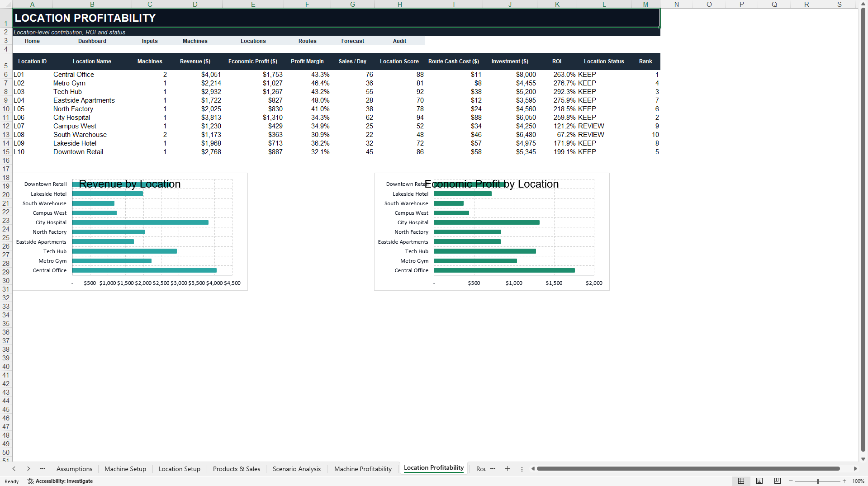Screen dimensions: 868x486
Task: Open the Scenario Analysis sheet tab
Action: click(297, 469)
